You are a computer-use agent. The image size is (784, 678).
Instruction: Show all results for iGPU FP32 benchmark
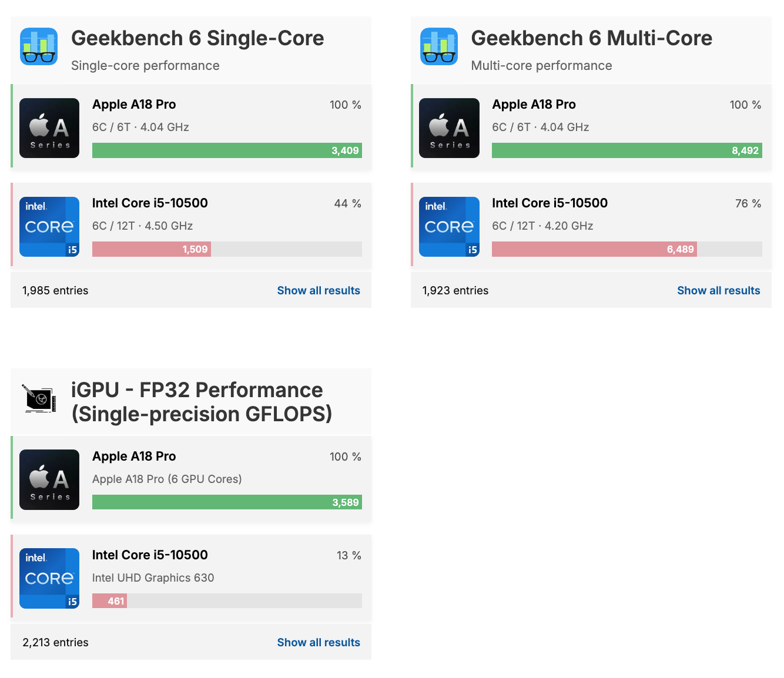(x=319, y=642)
